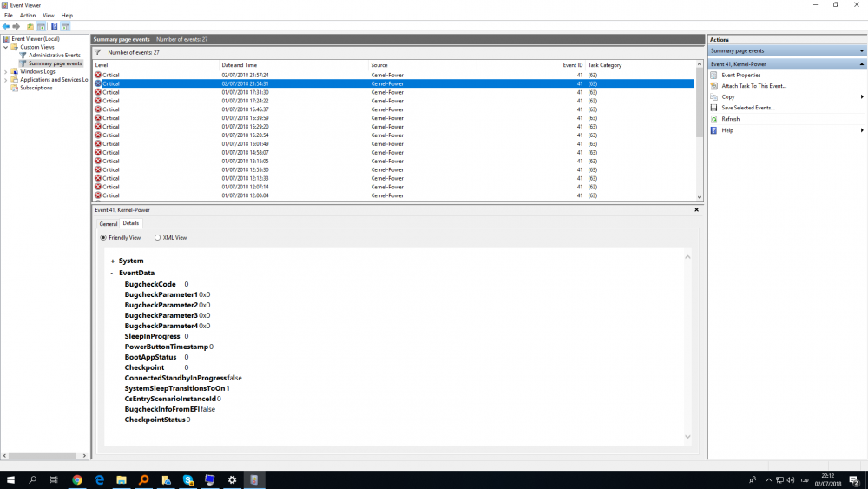Open Windows Start menu
This screenshot has height=489, width=868.
[x=10, y=479]
